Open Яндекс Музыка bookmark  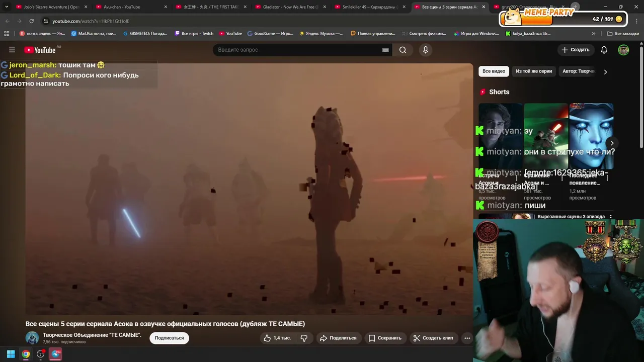pos(321,34)
